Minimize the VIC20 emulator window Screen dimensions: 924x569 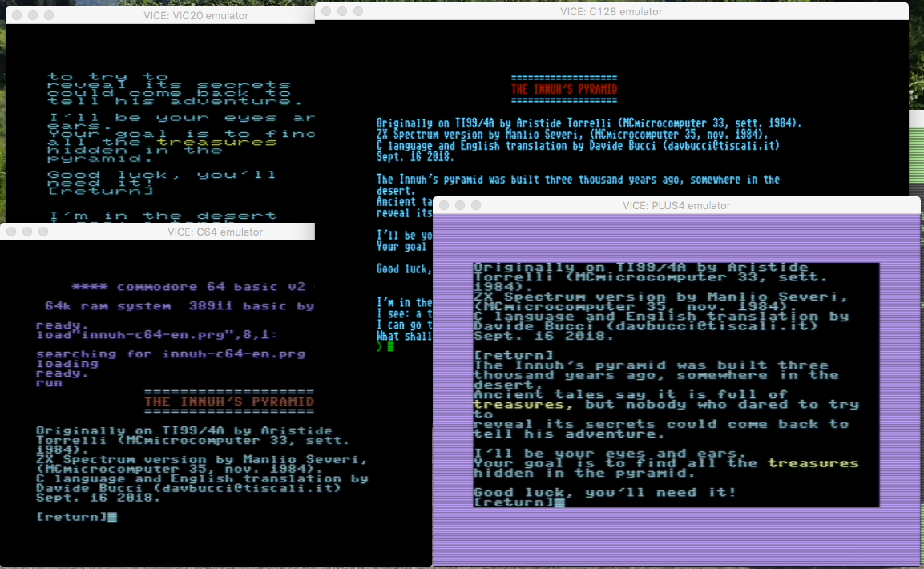tap(33, 15)
